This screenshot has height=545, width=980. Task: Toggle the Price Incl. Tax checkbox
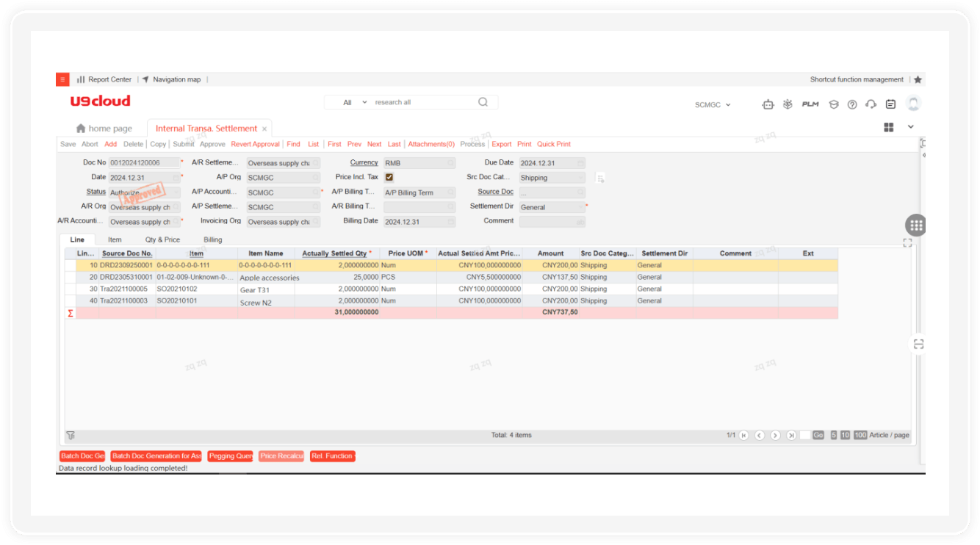tap(389, 177)
